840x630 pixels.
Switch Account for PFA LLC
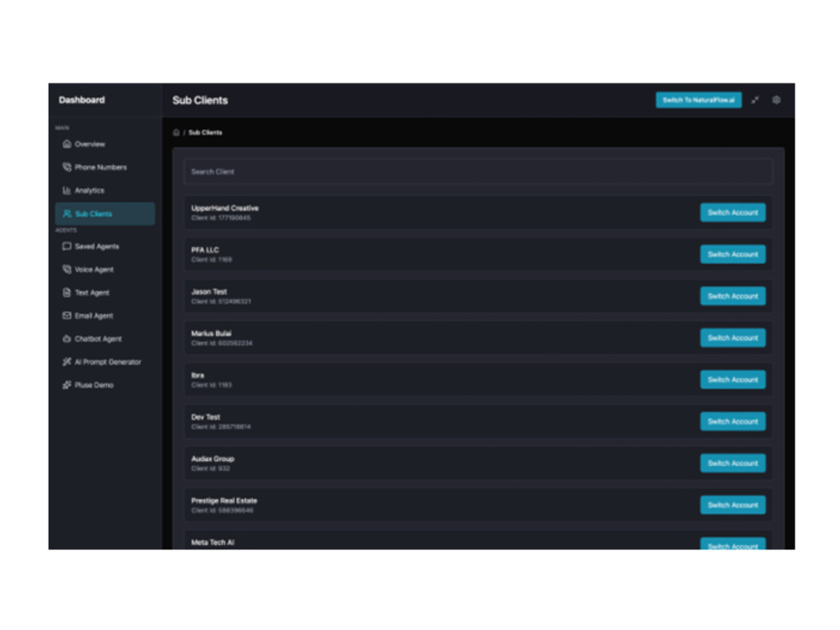[732, 254]
